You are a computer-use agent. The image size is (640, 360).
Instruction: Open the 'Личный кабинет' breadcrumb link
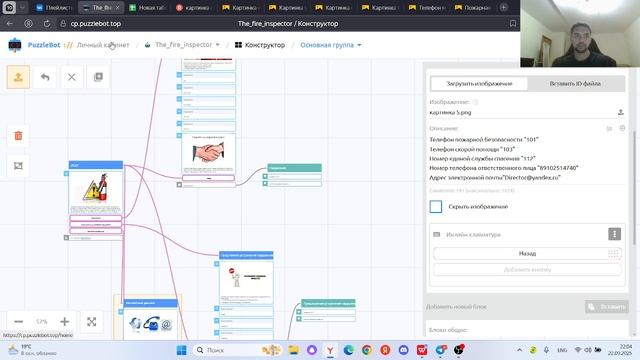[x=103, y=45]
